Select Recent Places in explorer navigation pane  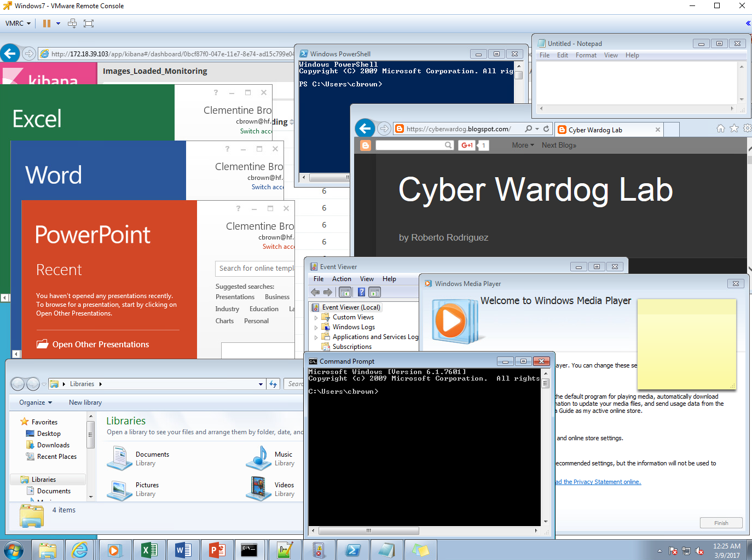coord(56,457)
